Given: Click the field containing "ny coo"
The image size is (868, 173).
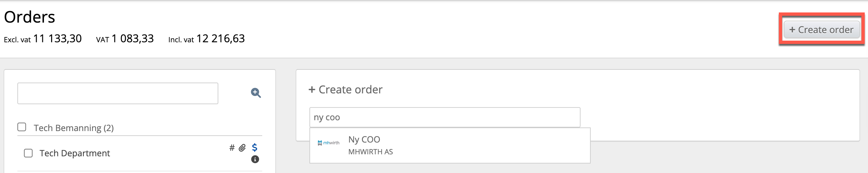Looking at the screenshot, I should coord(444,117).
